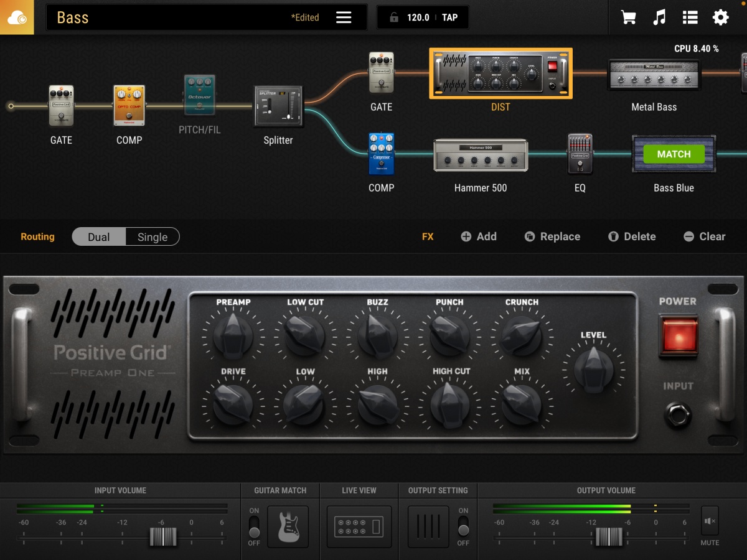Screen dimensions: 747x560
Task: Open the store shopping cart
Action: click(629, 17)
